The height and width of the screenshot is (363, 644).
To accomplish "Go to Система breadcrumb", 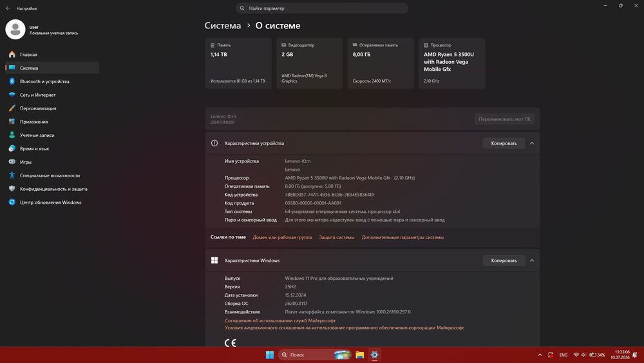I will (223, 26).
